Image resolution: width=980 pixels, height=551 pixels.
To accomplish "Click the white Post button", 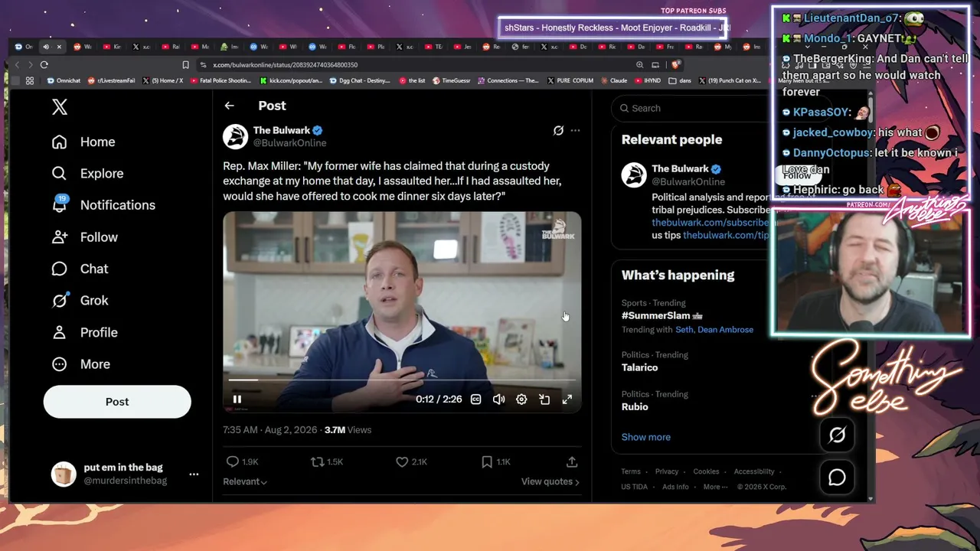I will 117,402.
